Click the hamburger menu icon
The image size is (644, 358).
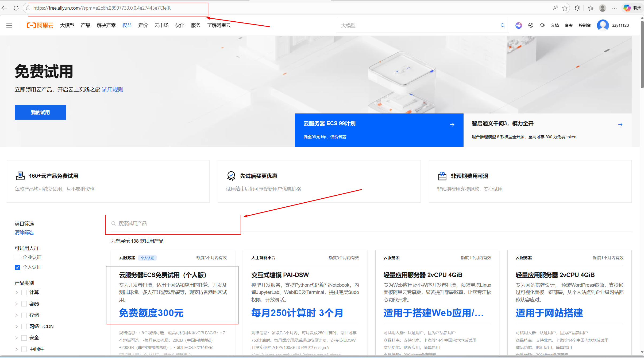click(9, 25)
